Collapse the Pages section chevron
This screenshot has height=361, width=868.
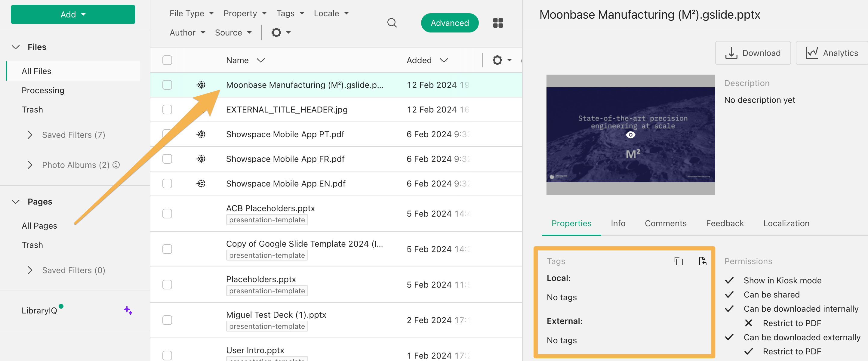tap(16, 202)
